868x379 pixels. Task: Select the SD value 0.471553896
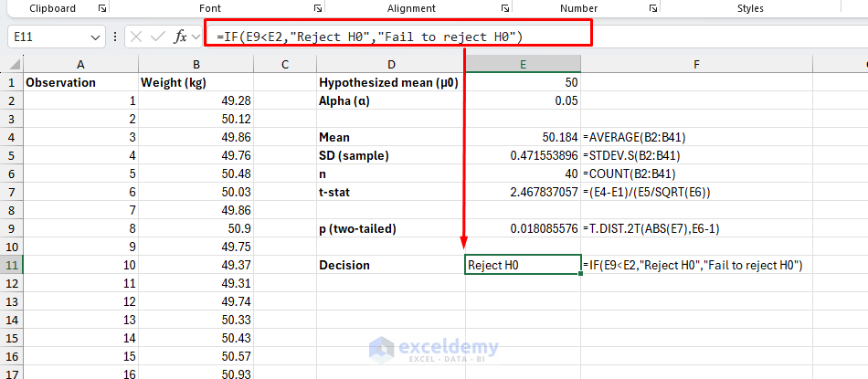tap(524, 155)
